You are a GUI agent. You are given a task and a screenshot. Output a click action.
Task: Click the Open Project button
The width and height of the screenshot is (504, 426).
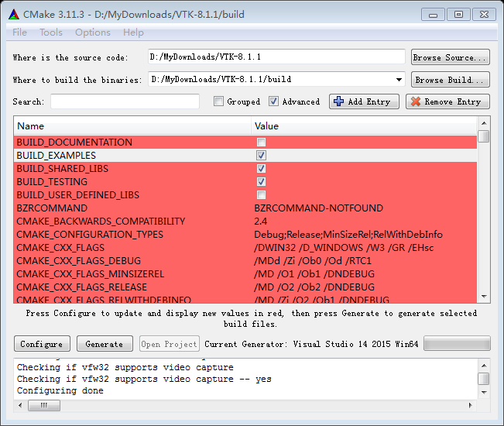click(x=170, y=344)
